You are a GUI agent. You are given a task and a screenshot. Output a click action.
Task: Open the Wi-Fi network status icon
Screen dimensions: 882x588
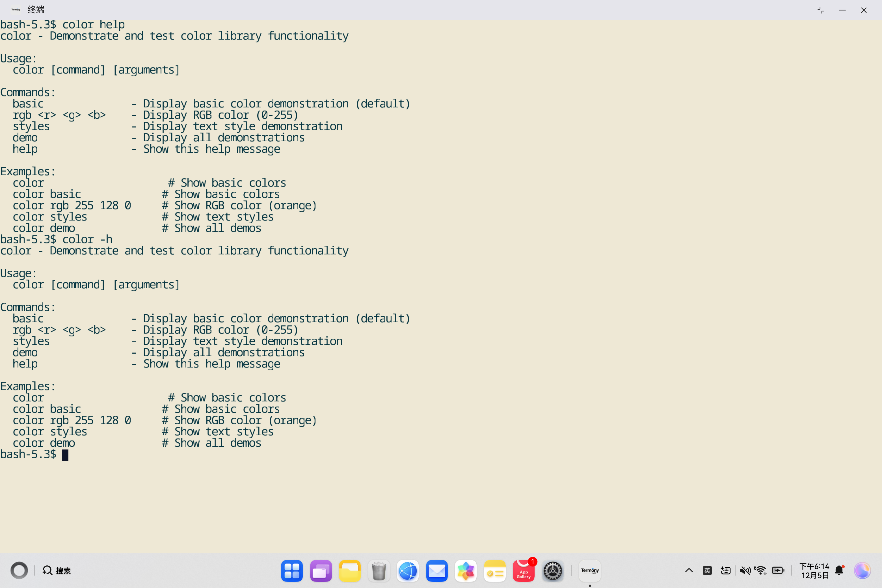(761, 570)
